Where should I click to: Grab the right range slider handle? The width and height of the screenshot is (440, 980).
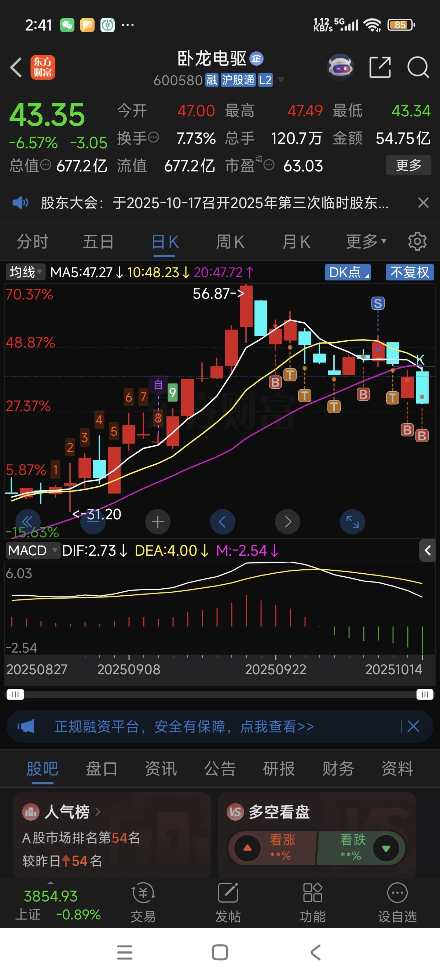click(x=425, y=694)
